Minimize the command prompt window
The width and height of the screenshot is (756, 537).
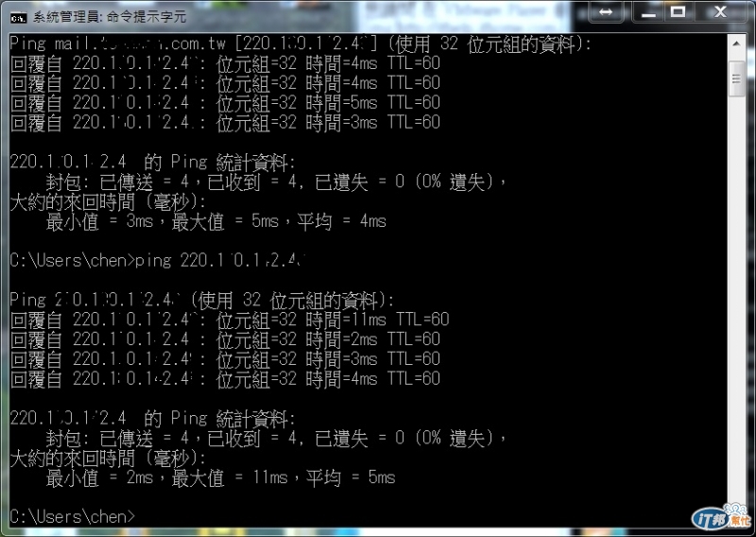pos(648,12)
